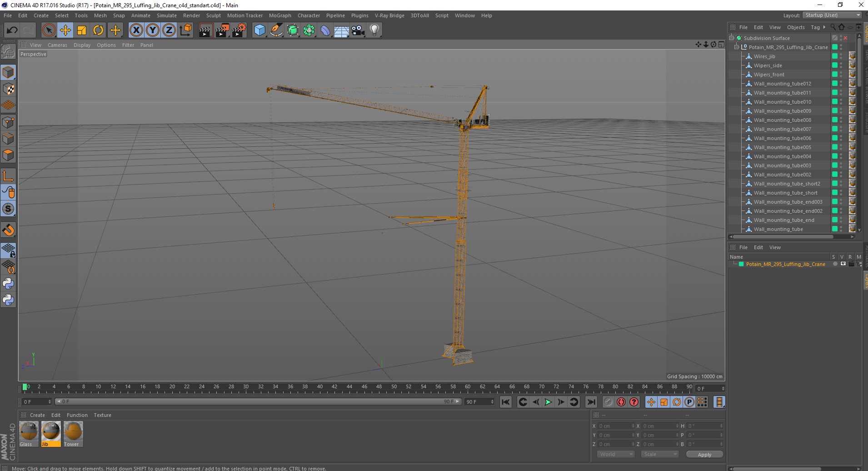Go to start of animation

click(x=505, y=402)
